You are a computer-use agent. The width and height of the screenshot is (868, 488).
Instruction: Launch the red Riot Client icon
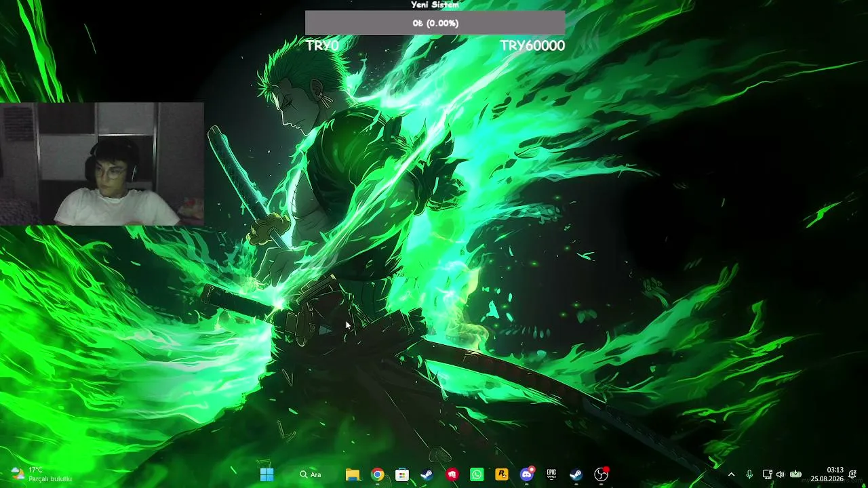452,474
